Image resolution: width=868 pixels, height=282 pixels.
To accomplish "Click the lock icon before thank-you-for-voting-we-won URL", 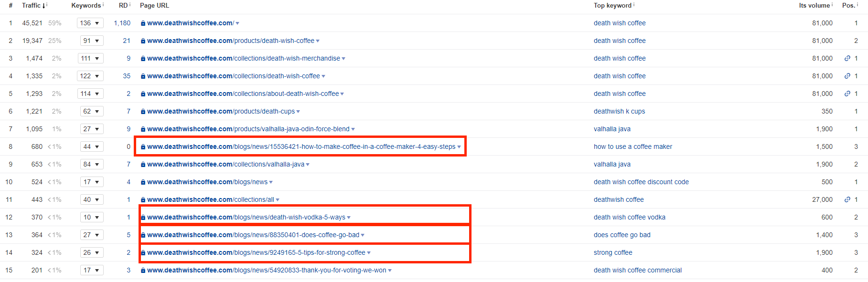I will [143, 270].
